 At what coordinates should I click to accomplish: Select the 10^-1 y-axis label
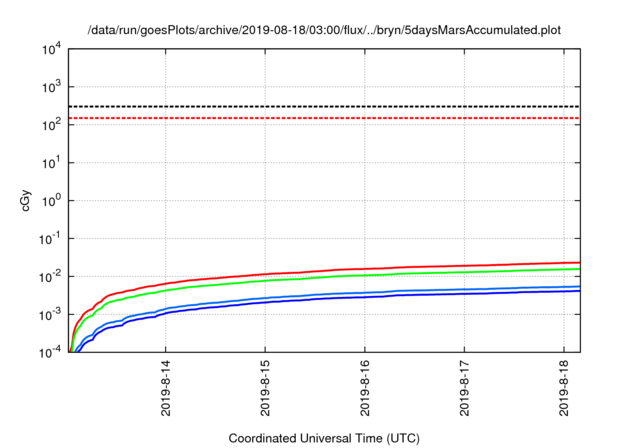[x=49, y=239]
